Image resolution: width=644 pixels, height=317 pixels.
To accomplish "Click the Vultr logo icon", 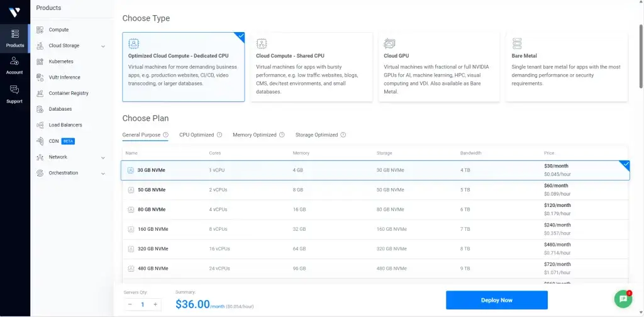I will tap(14, 12).
